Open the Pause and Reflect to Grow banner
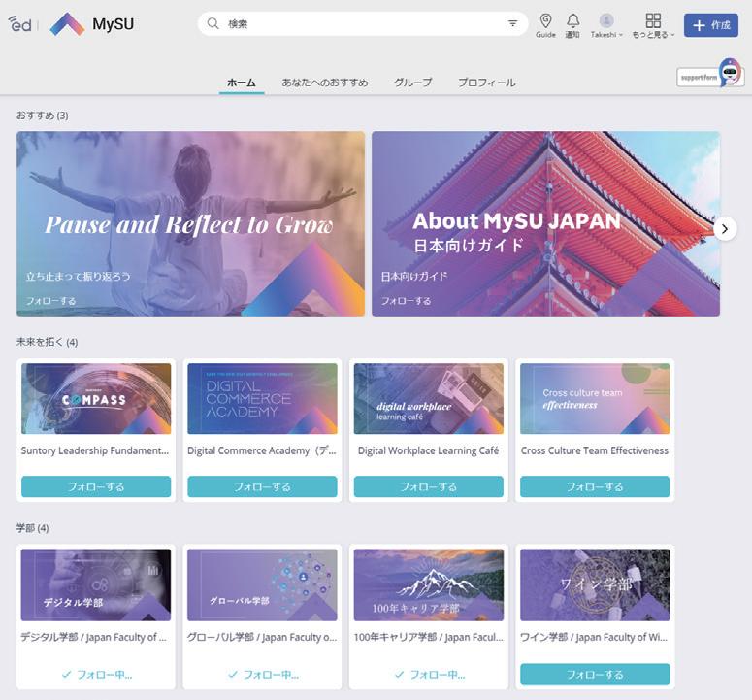 pos(191,223)
